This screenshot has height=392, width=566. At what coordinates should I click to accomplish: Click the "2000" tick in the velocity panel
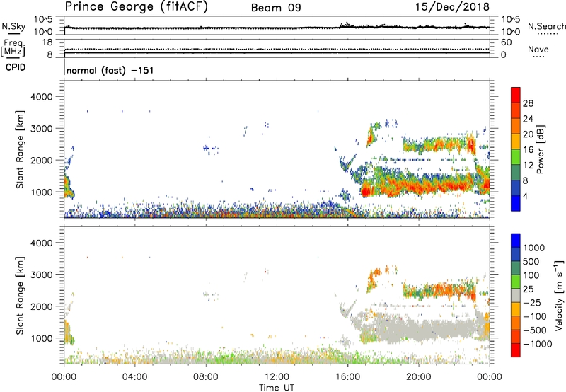coord(42,306)
